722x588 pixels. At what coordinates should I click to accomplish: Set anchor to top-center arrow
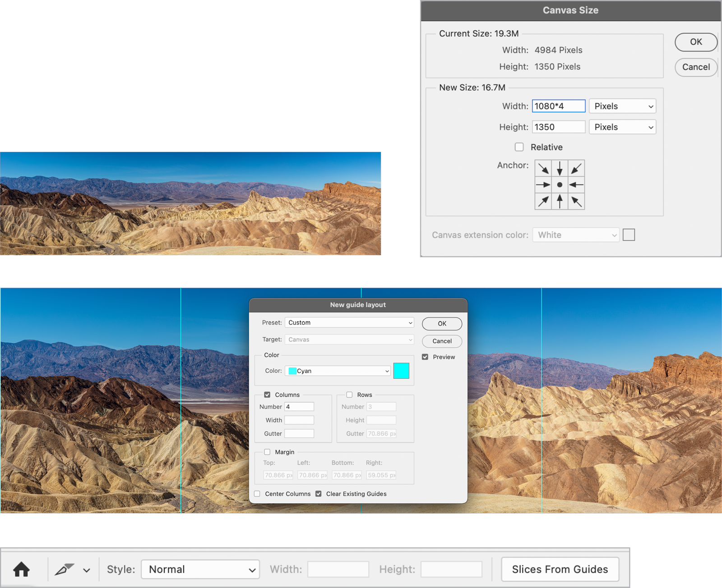[x=560, y=169]
